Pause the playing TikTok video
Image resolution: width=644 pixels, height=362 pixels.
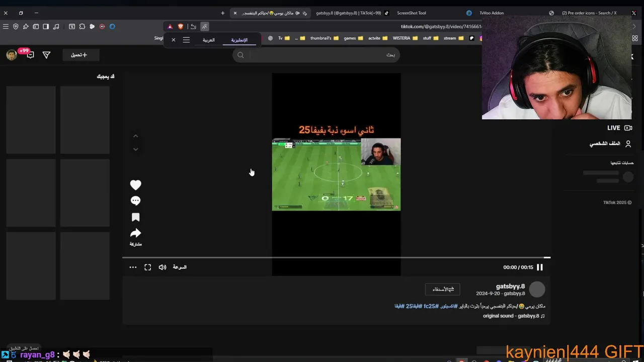540,267
